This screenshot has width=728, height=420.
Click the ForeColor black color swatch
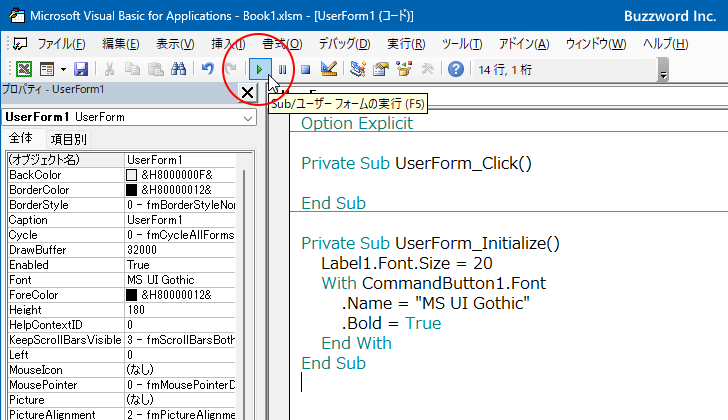point(132,295)
